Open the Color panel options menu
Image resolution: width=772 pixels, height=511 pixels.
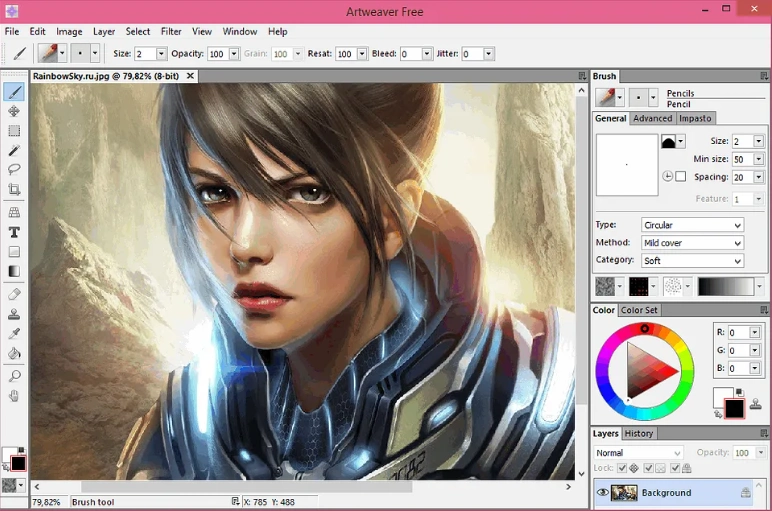[x=764, y=310]
